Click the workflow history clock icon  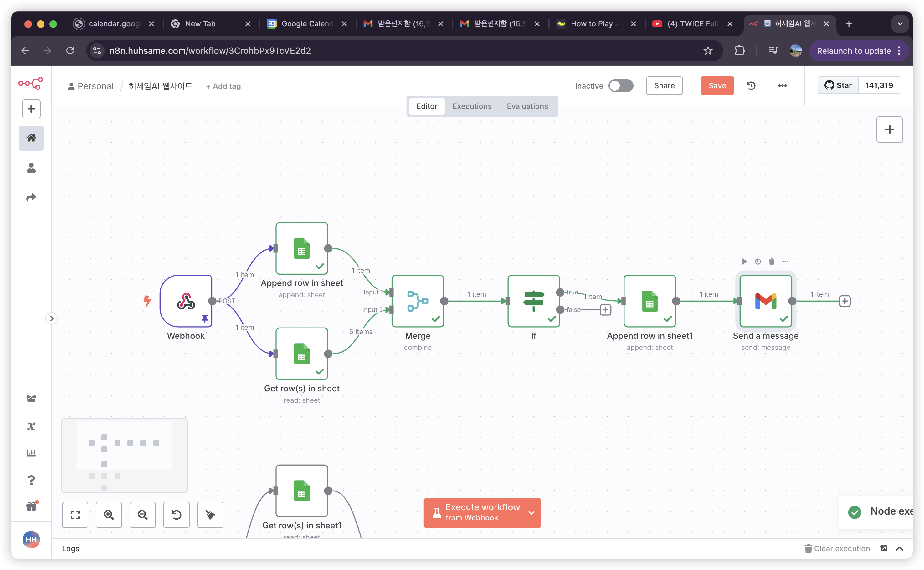click(751, 86)
